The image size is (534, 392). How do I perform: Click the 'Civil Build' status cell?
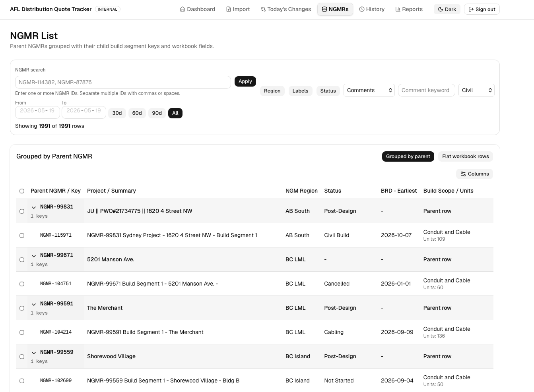[x=336, y=235]
